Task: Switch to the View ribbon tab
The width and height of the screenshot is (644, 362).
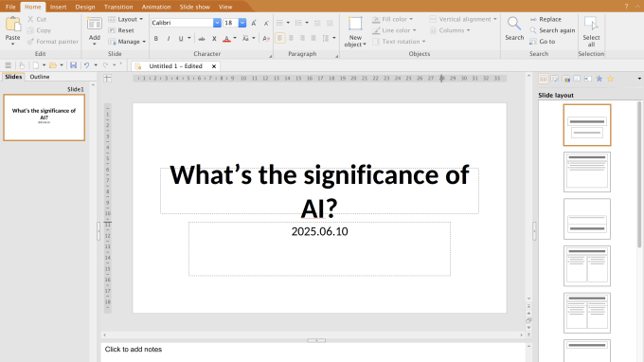Action: point(225,7)
